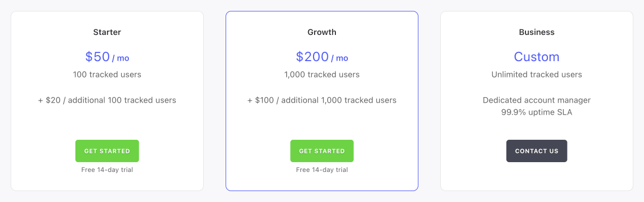644x202 pixels.
Task: Select the Business plan title
Action: [537, 32]
